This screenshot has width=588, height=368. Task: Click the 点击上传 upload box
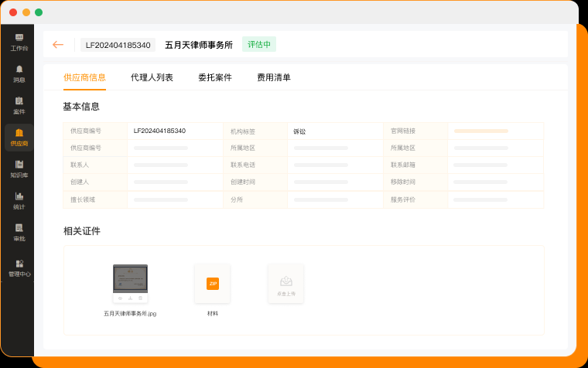click(x=285, y=284)
